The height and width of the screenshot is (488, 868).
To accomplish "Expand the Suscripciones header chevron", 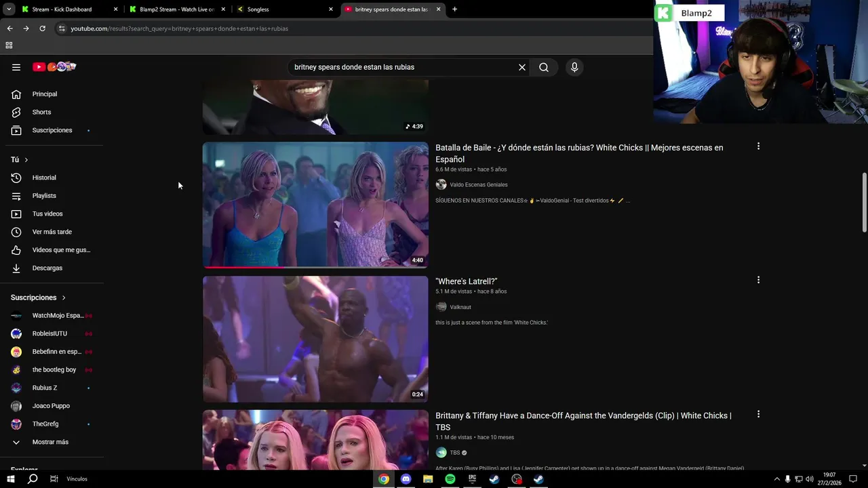I will point(64,298).
